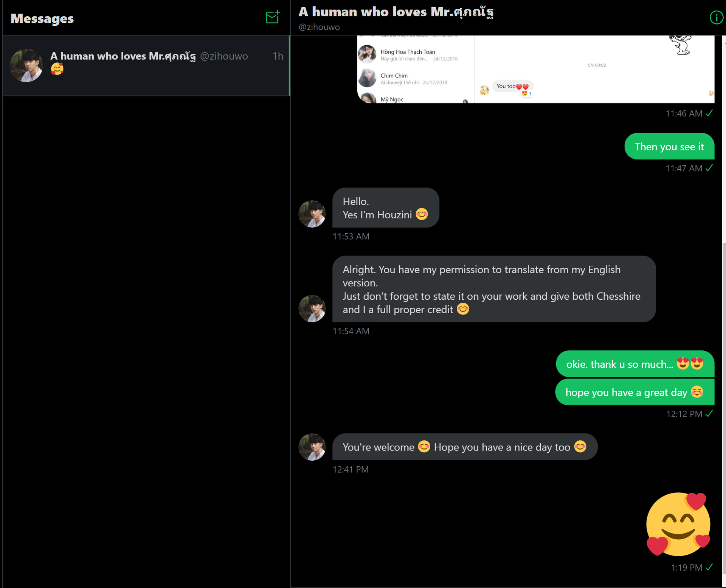This screenshot has height=588, width=726.
Task: Click the large smiling hearts emoji sticker
Action: [x=678, y=524]
